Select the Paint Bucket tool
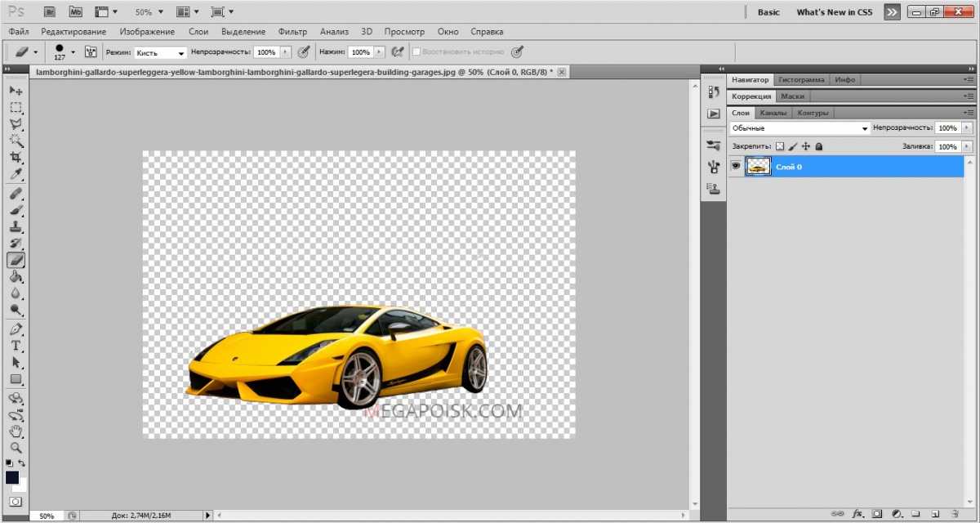This screenshot has height=523, width=980. pyautogui.click(x=16, y=277)
